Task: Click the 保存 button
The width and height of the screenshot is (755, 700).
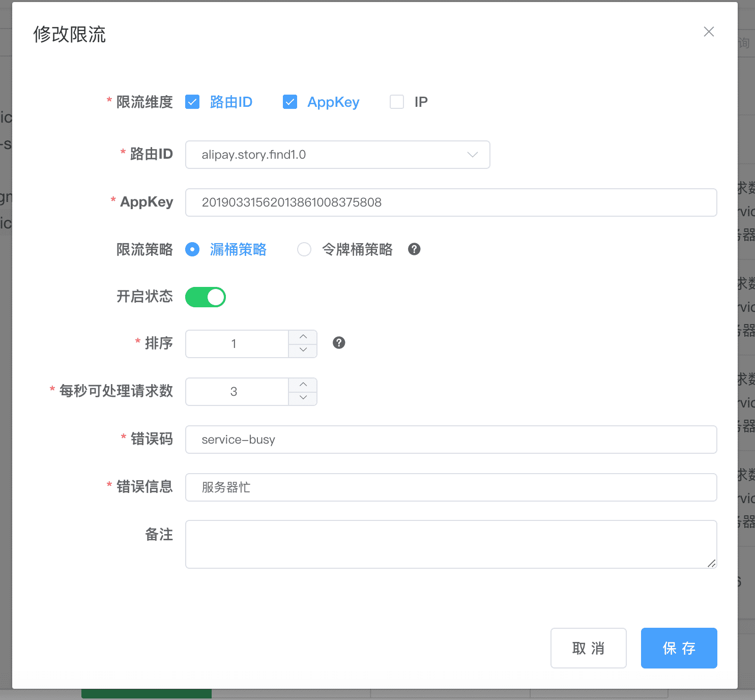Action: tap(679, 648)
